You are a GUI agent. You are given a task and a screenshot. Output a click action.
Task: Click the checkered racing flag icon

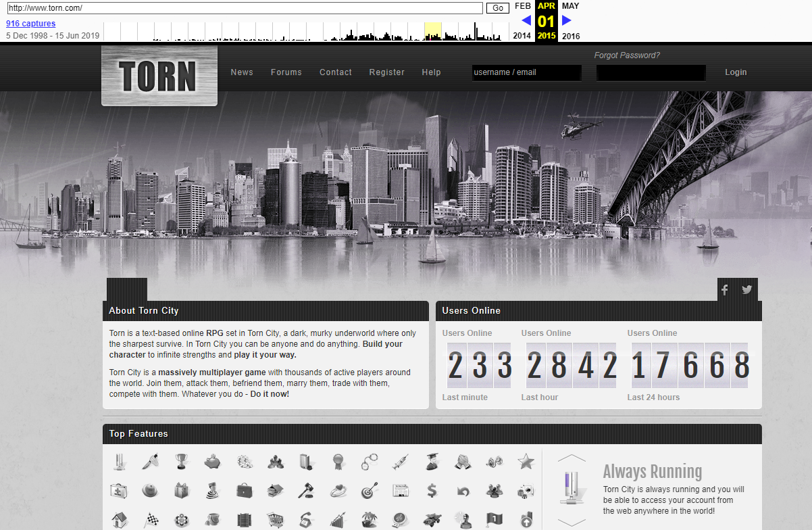[x=150, y=520]
